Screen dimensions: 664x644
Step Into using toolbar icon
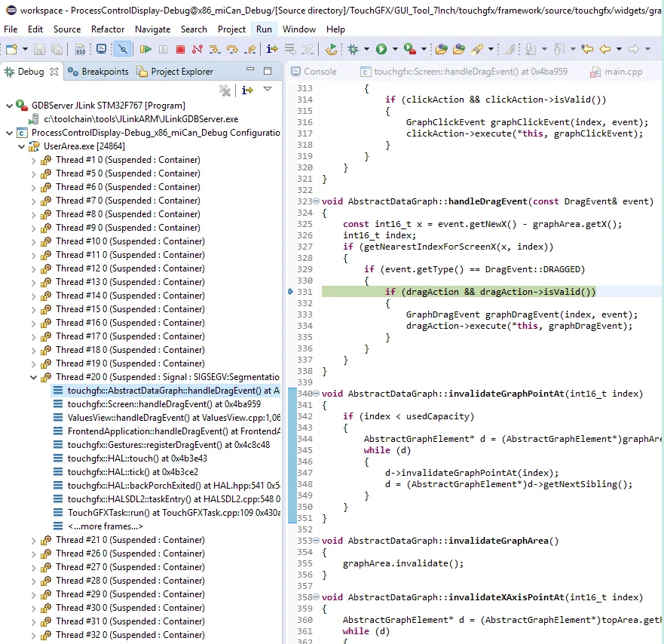215,49
